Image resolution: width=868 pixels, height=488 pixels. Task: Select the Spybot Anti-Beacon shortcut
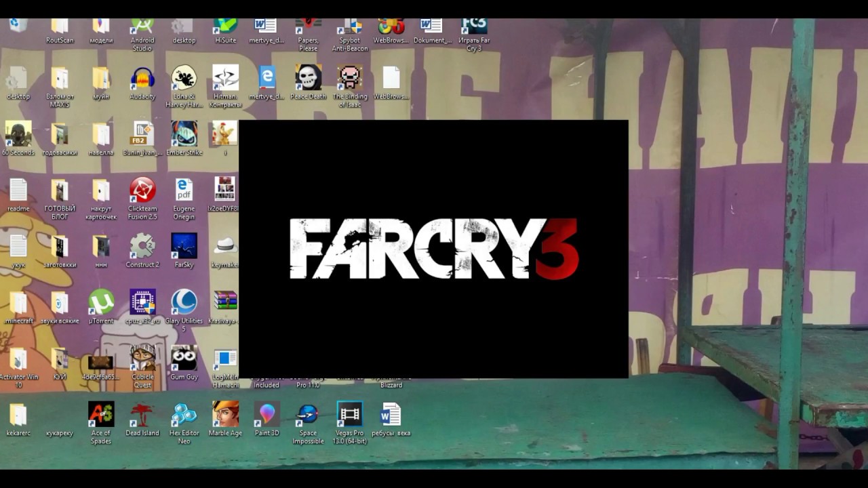350,35
